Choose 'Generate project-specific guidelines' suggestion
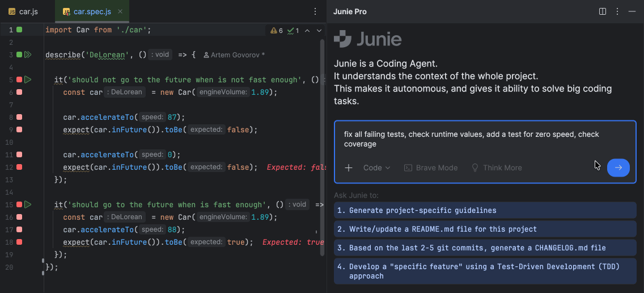 (485, 210)
